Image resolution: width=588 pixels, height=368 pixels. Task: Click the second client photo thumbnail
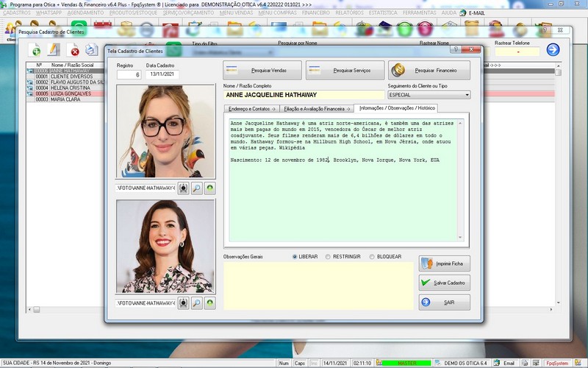166,247
